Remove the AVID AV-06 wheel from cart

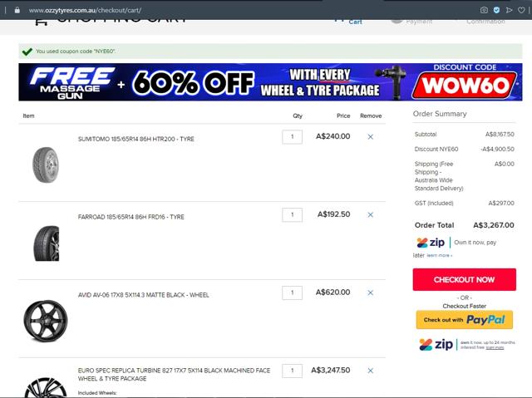tap(371, 292)
